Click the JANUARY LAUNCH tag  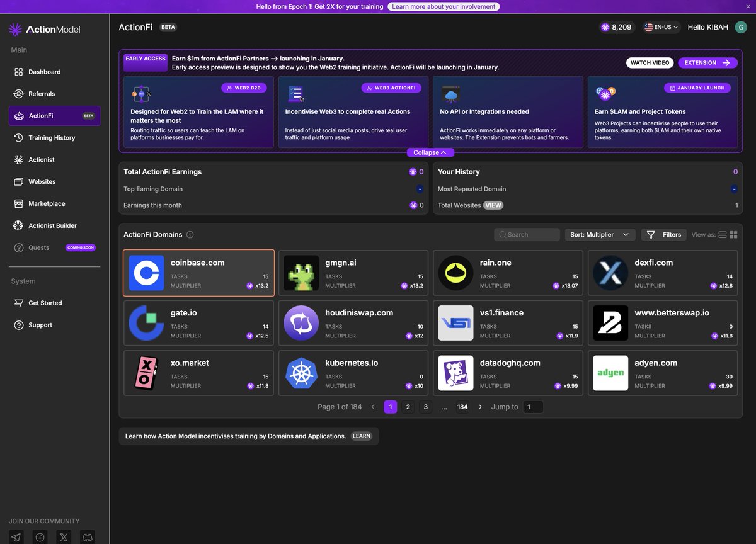pos(697,88)
